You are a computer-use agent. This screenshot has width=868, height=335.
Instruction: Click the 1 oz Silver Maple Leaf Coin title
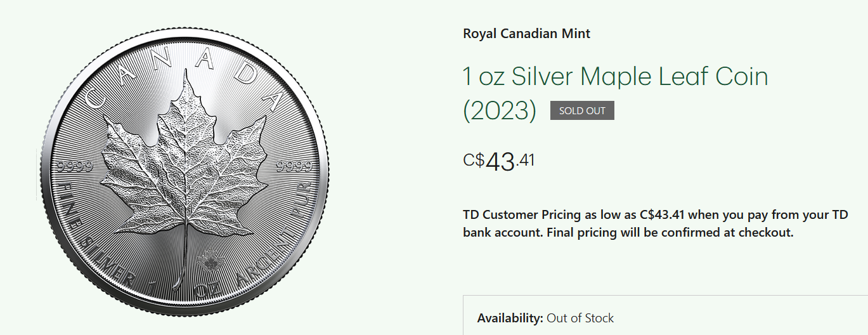pyautogui.click(x=615, y=77)
